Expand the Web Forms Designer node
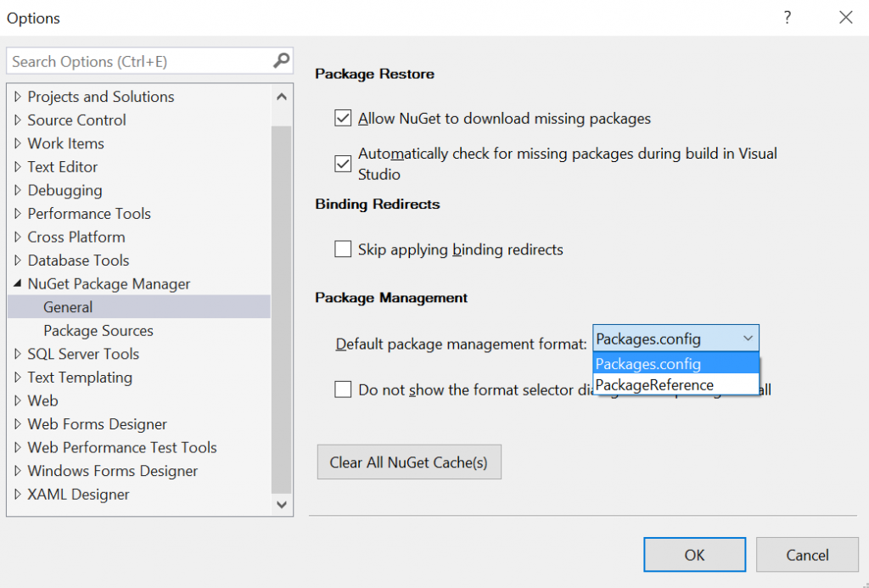869x588 pixels. coord(18,424)
